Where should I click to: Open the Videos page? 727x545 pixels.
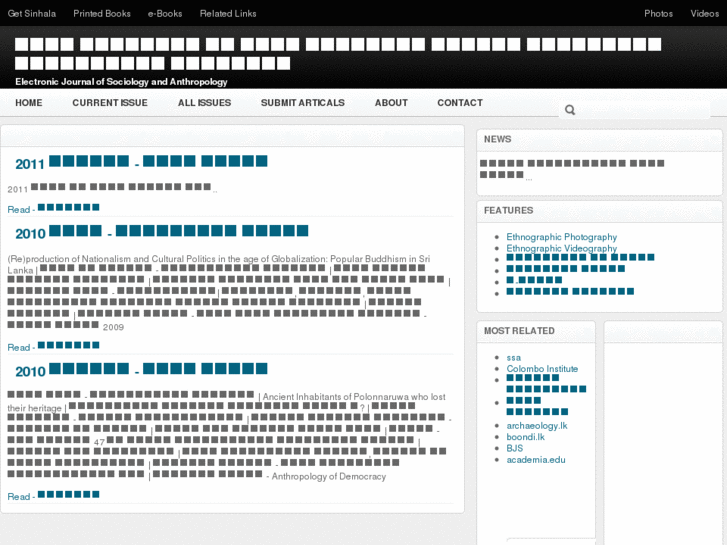tap(704, 13)
